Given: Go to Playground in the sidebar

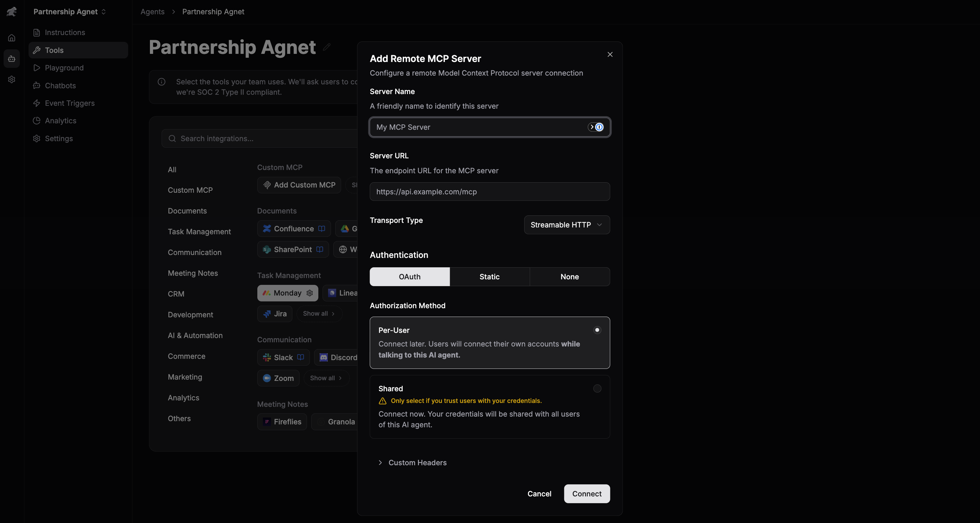Looking at the screenshot, I should [x=64, y=68].
